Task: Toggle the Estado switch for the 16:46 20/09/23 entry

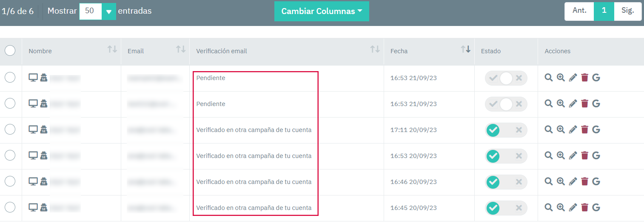Action: pyautogui.click(x=506, y=182)
